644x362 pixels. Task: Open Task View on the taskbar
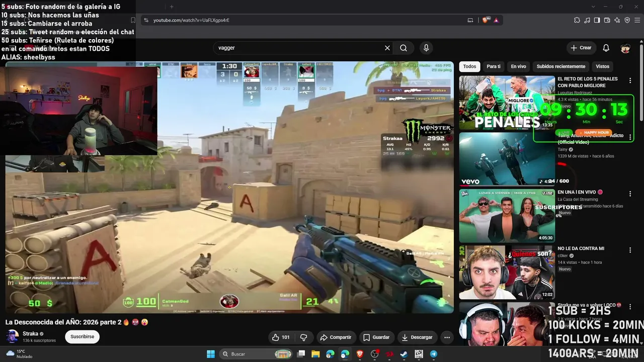[301, 354]
